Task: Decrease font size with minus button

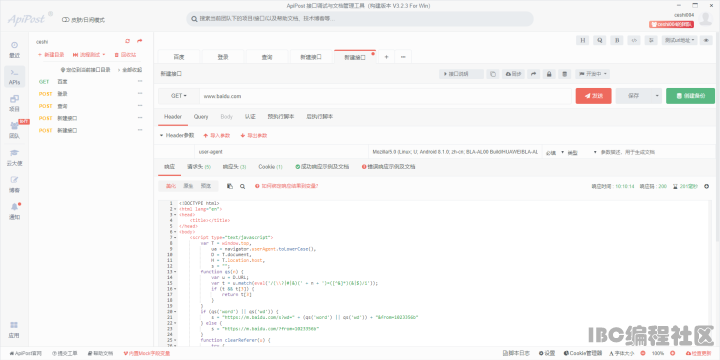Action: coord(642,354)
